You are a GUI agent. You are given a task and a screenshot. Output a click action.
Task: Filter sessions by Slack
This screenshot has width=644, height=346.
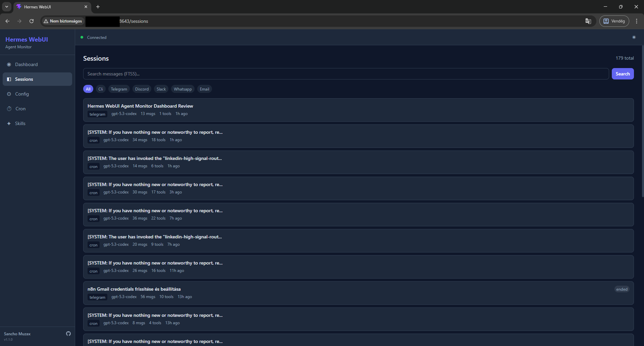(161, 89)
